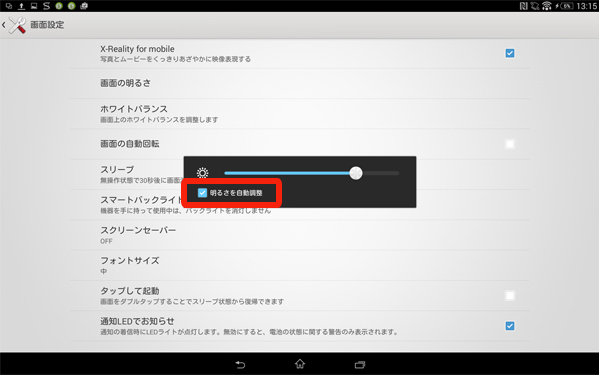The width and height of the screenshot is (599, 375).
Task: Enable the 画面の自動回転 checkbox
Action: 510,144
